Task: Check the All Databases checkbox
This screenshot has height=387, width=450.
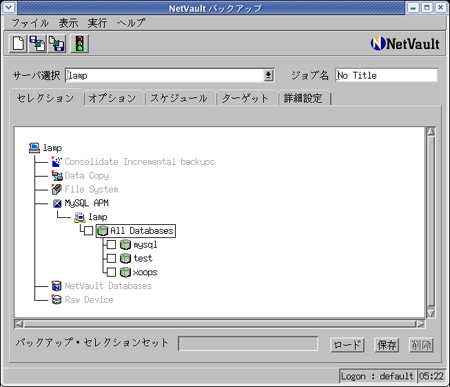Action: click(88, 231)
